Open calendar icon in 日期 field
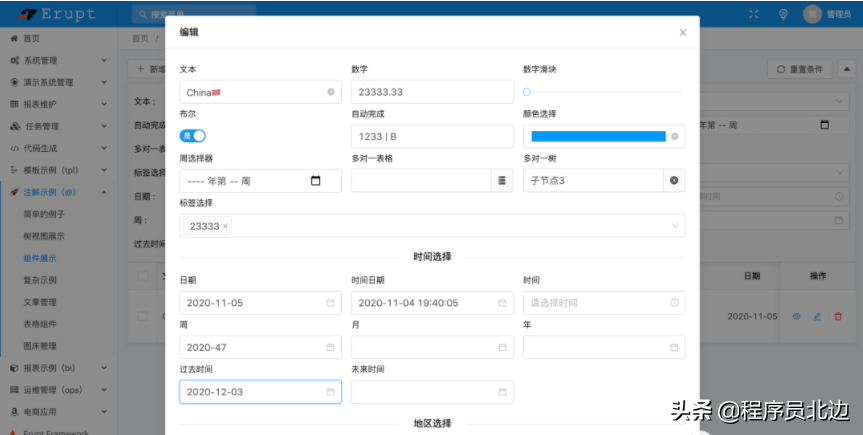Image resolution: width=863 pixels, height=435 pixels. [330, 303]
